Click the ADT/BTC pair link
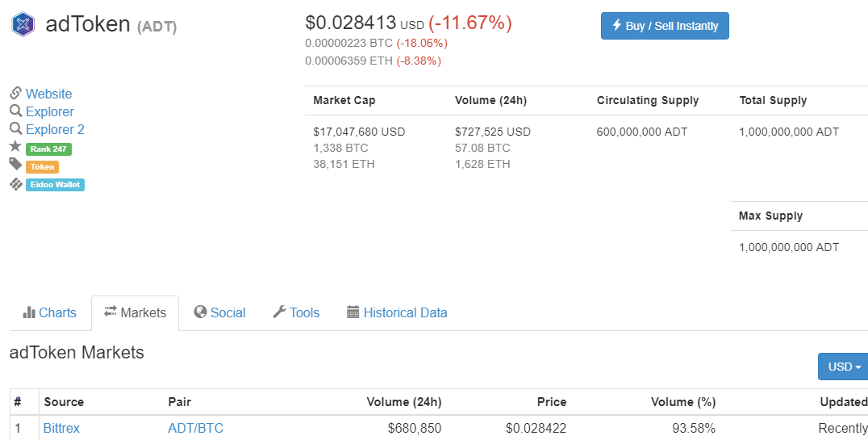 195,428
